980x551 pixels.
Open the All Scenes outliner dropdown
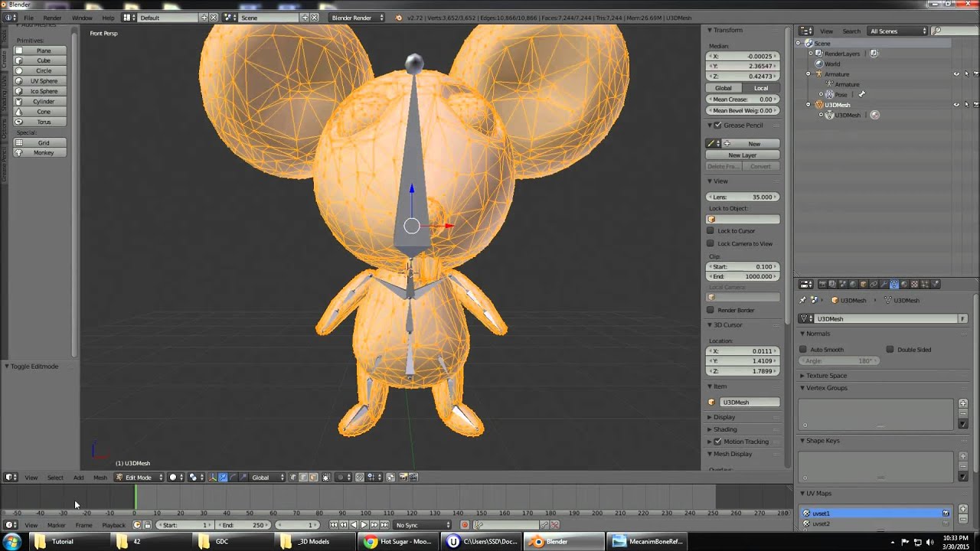pyautogui.click(x=897, y=31)
